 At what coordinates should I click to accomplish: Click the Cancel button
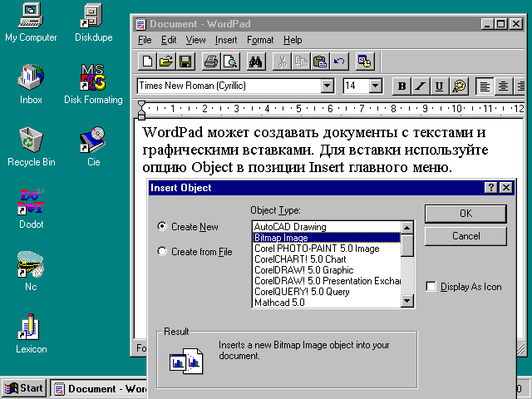pyautogui.click(x=465, y=236)
